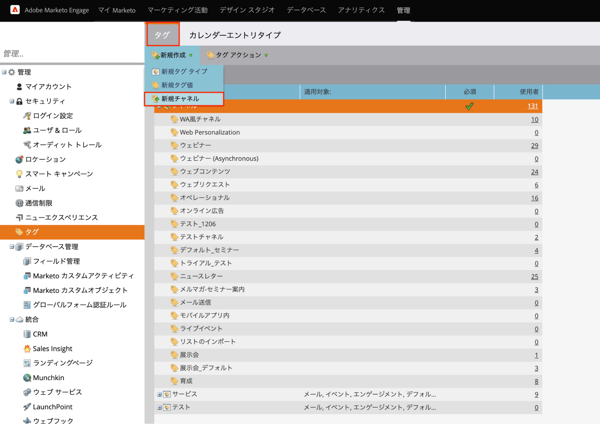This screenshot has height=424, width=600.
Task: Click tag icon beside ニュースレター row
Action: pos(174,276)
